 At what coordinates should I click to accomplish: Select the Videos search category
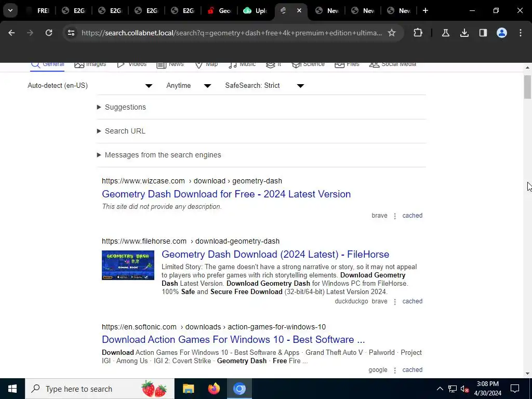click(x=131, y=64)
